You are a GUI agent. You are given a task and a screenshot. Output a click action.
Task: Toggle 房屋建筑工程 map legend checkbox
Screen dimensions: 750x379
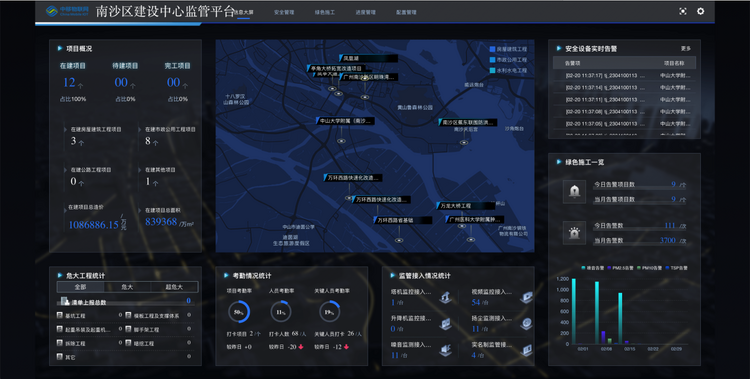pos(492,49)
